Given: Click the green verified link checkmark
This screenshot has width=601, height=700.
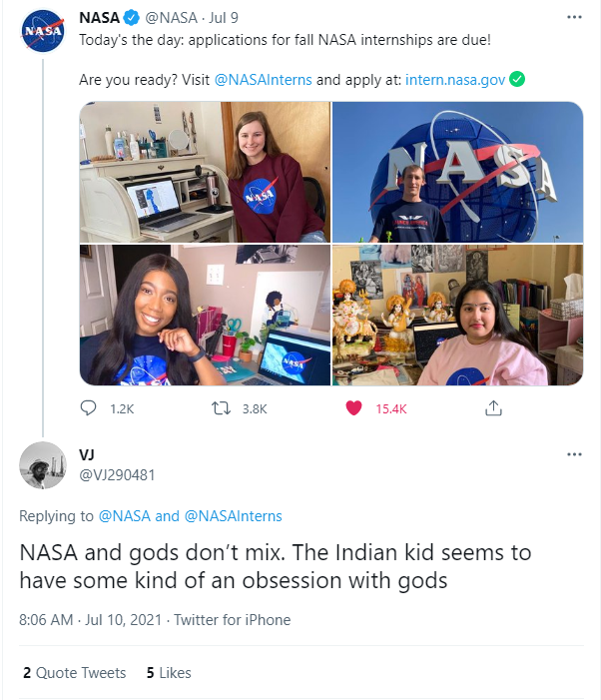Looking at the screenshot, I should (x=517, y=80).
